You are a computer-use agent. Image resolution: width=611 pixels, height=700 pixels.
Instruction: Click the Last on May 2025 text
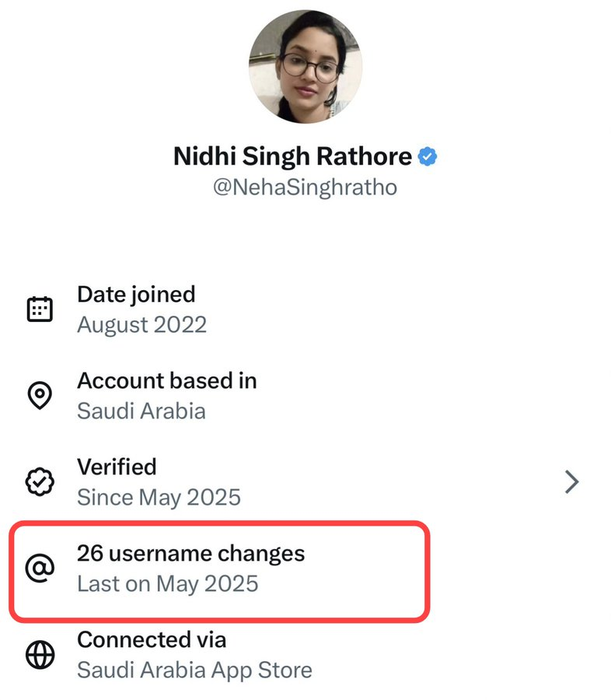pyautogui.click(x=168, y=584)
